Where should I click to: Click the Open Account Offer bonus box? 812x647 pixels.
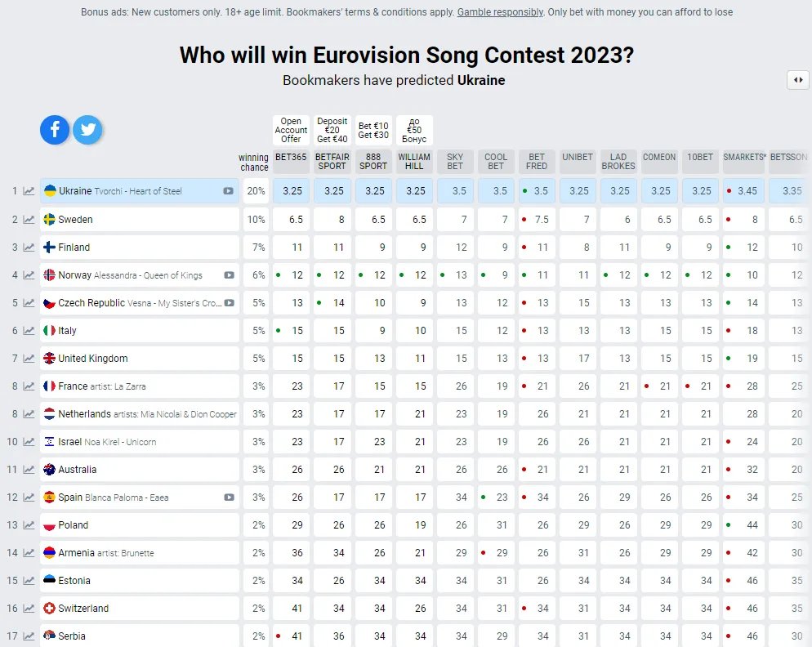tap(291, 130)
